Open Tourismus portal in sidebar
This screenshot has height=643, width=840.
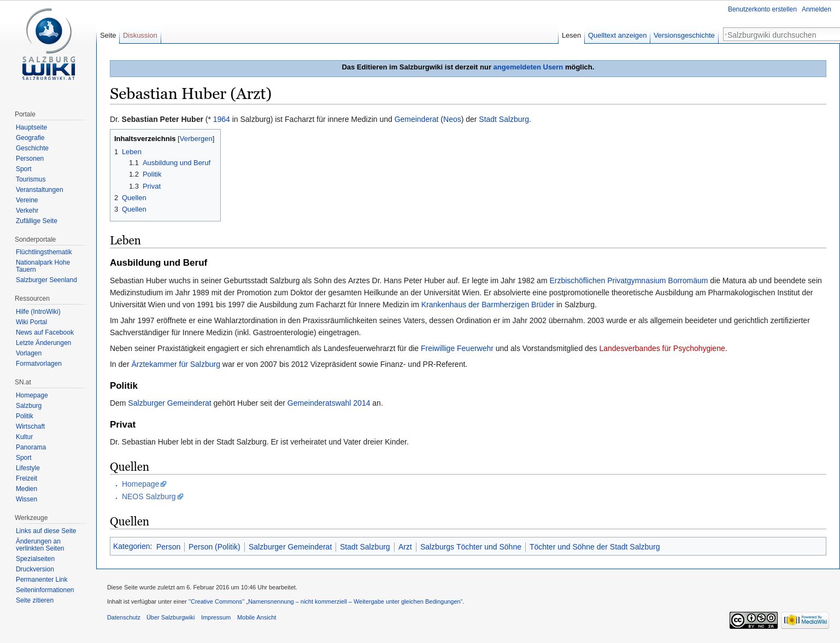coord(31,179)
